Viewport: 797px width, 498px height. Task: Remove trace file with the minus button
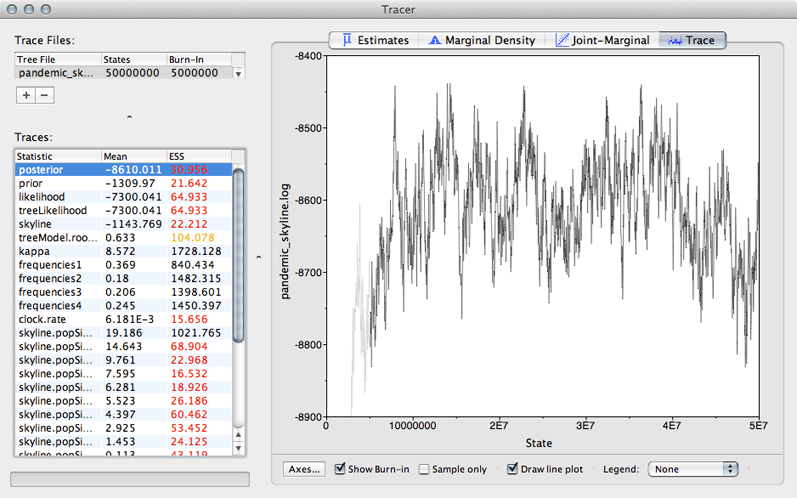45,95
